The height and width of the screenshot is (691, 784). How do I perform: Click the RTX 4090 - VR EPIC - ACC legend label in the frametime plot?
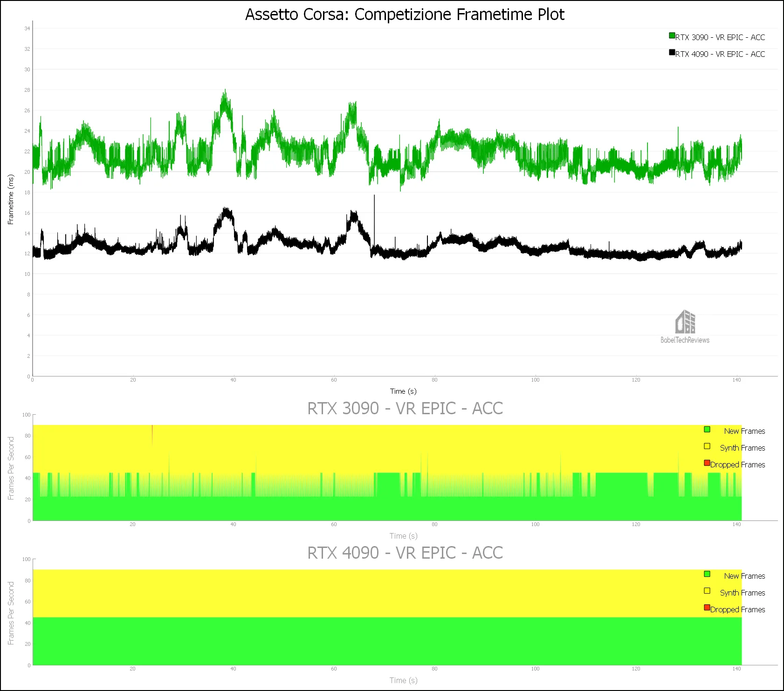pyautogui.click(x=720, y=54)
